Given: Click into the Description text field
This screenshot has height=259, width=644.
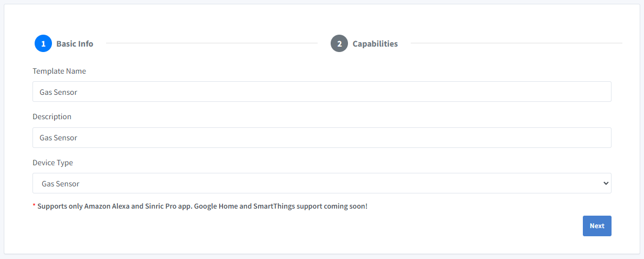Looking at the screenshot, I should click(x=321, y=138).
